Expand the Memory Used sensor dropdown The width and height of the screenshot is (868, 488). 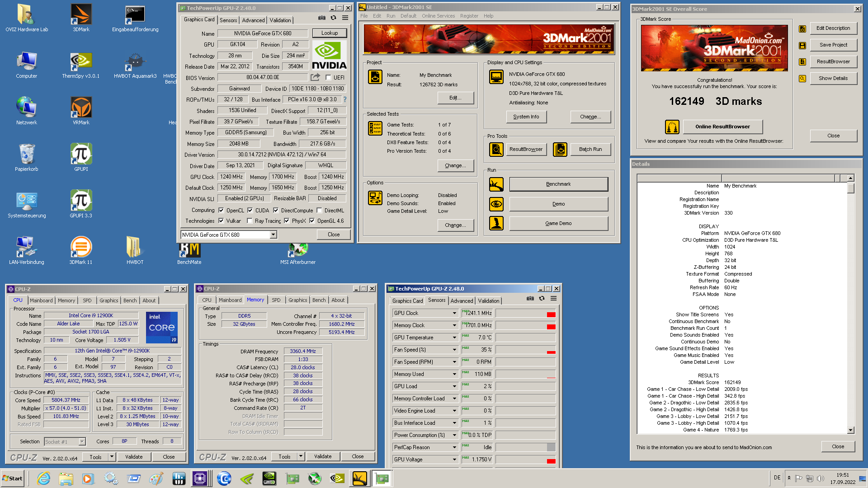tap(454, 374)
